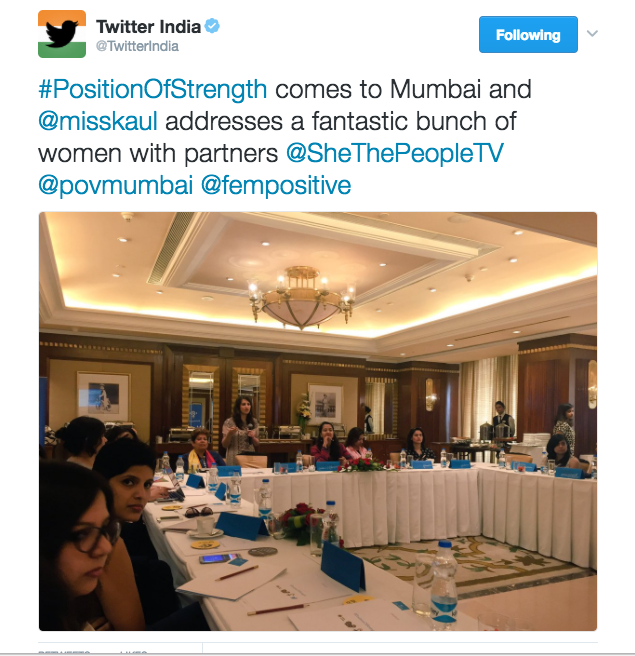Open the cut-off Likes count label
The height and width of the screenshot is (656, 635).
point(133,652)
